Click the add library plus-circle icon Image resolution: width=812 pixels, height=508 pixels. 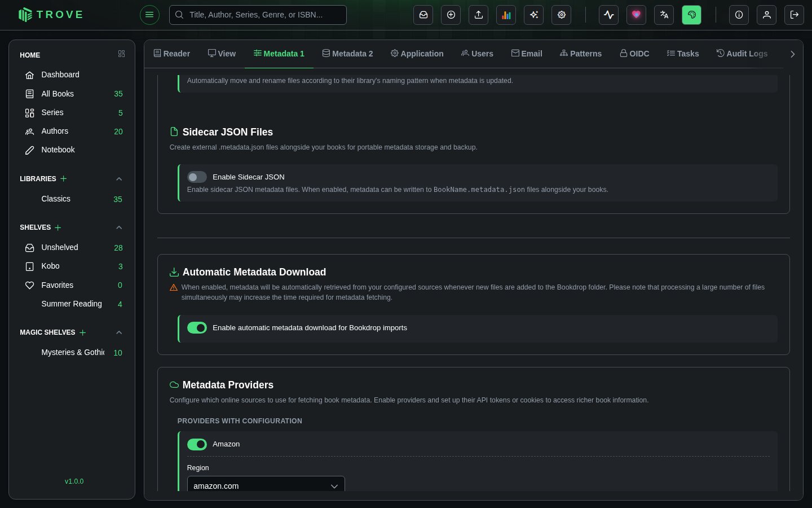point(451,15)
